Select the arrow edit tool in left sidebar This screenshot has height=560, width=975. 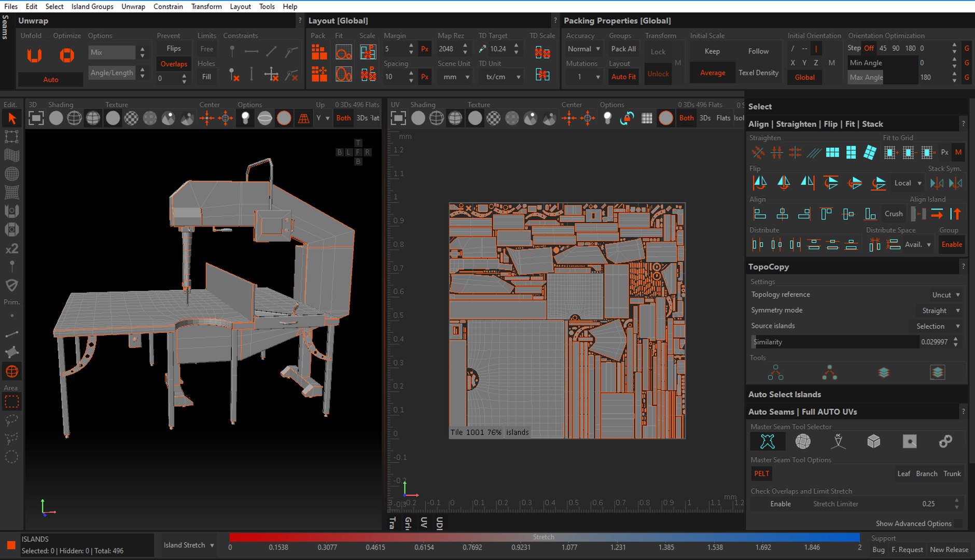(x=11, y=119)
